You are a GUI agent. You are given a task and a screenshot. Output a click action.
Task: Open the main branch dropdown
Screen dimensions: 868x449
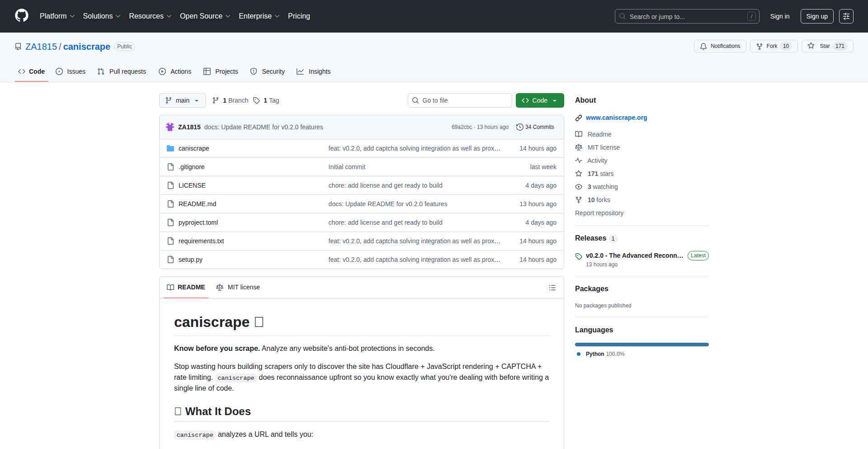click(182, 100)
